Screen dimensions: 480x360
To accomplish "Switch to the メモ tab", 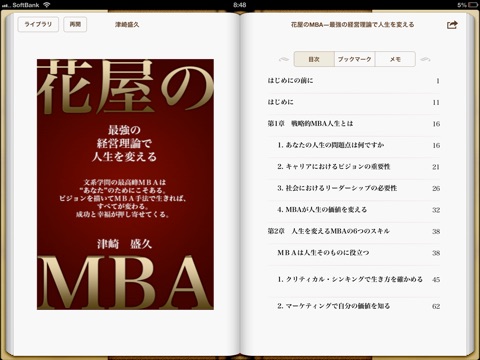I will click(395, 59).
